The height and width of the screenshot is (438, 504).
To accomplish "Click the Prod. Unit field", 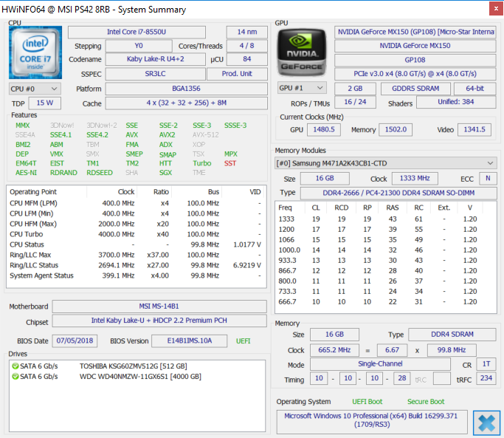I will pos(237,74).
